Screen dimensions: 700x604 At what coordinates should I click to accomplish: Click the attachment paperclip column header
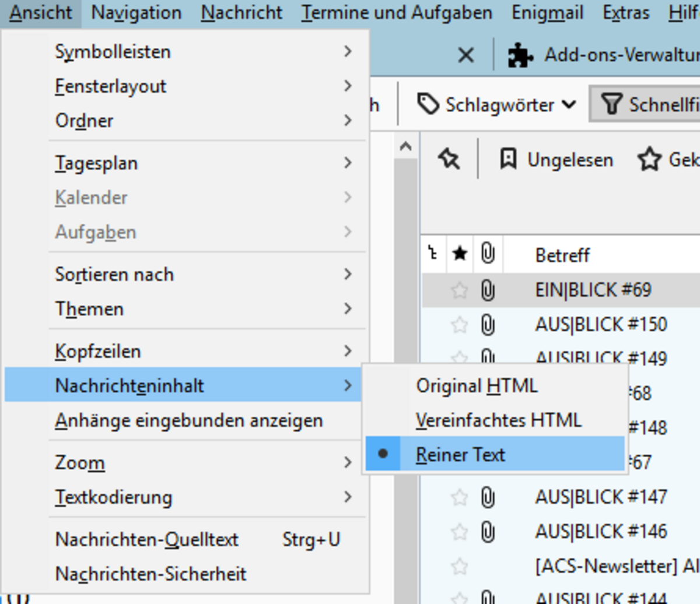coord(488,254)
